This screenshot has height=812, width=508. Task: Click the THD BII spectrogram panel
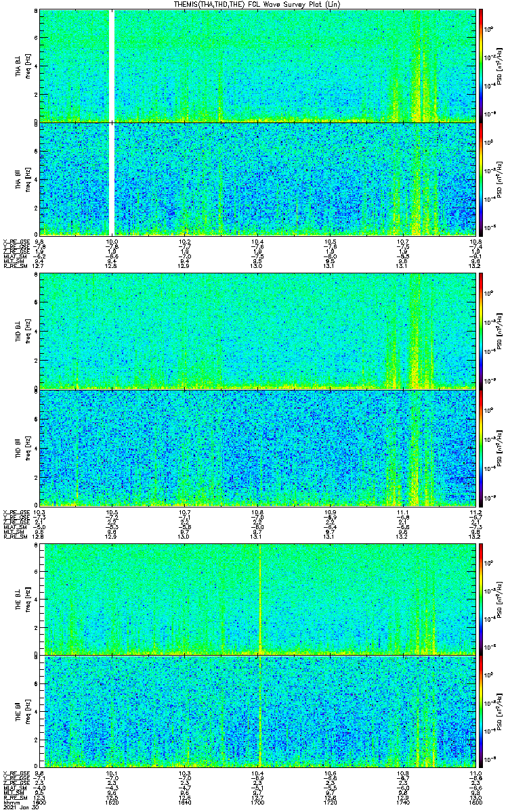257,448
